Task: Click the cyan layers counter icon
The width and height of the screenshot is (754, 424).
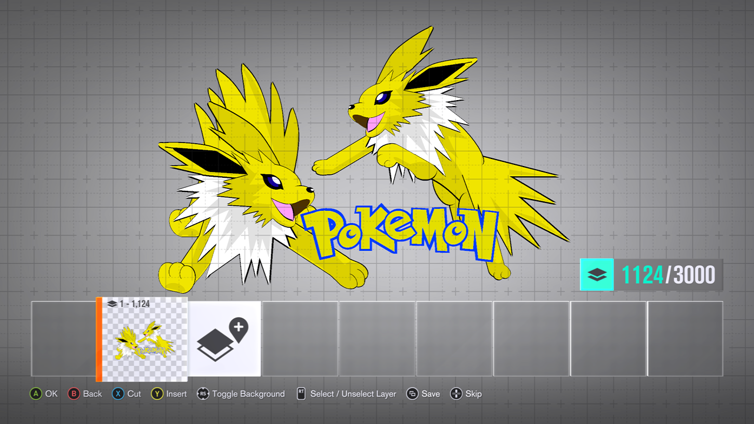Action: click(597, 274)
